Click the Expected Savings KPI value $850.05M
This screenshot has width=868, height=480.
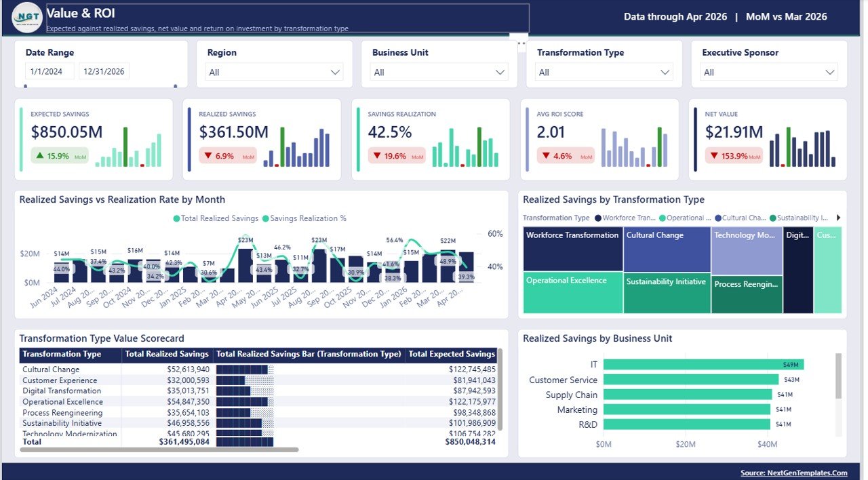click(66, 132)
